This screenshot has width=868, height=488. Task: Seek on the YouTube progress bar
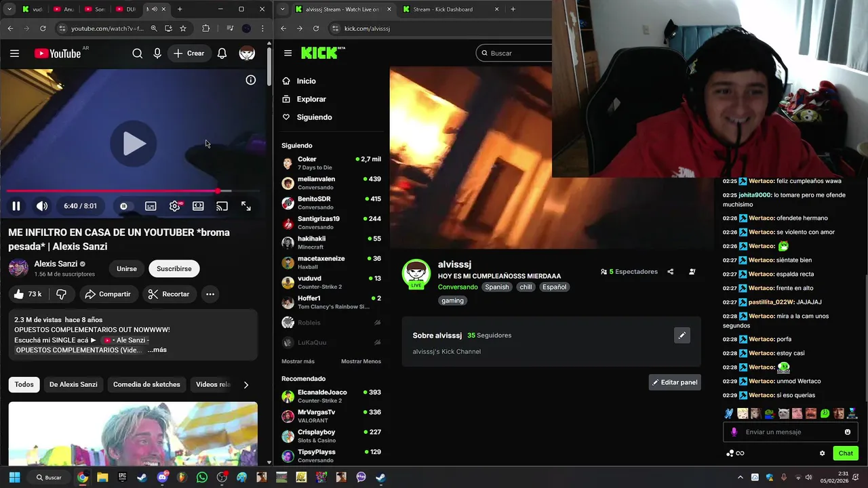[134, 191]
